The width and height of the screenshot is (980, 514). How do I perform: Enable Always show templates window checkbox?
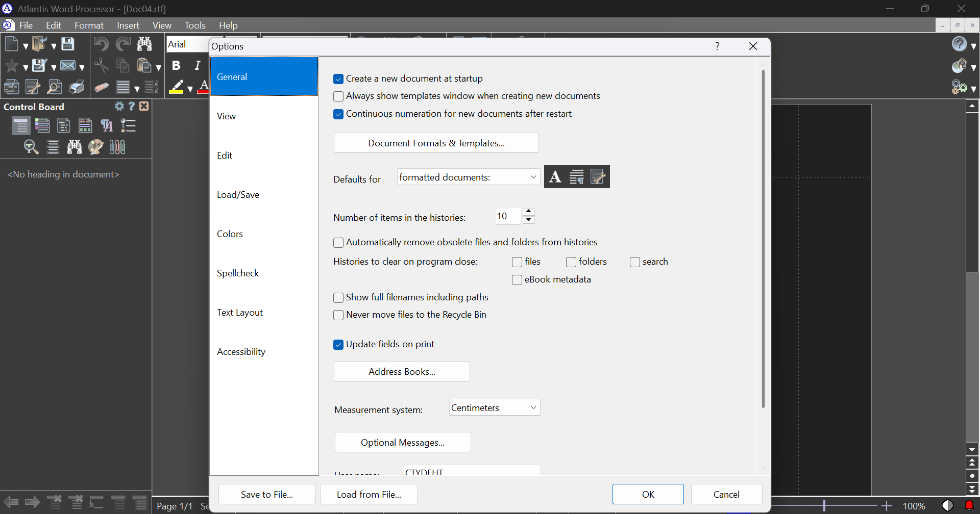tap(338, 96)
